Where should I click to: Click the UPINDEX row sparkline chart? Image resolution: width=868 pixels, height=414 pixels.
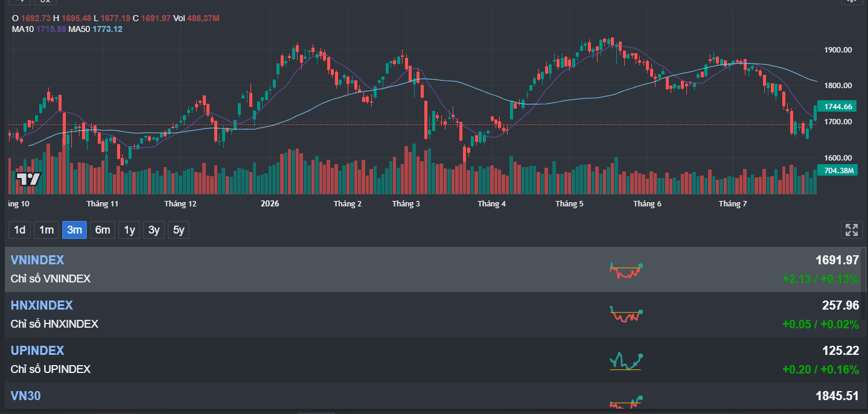(x=626, y=360)
